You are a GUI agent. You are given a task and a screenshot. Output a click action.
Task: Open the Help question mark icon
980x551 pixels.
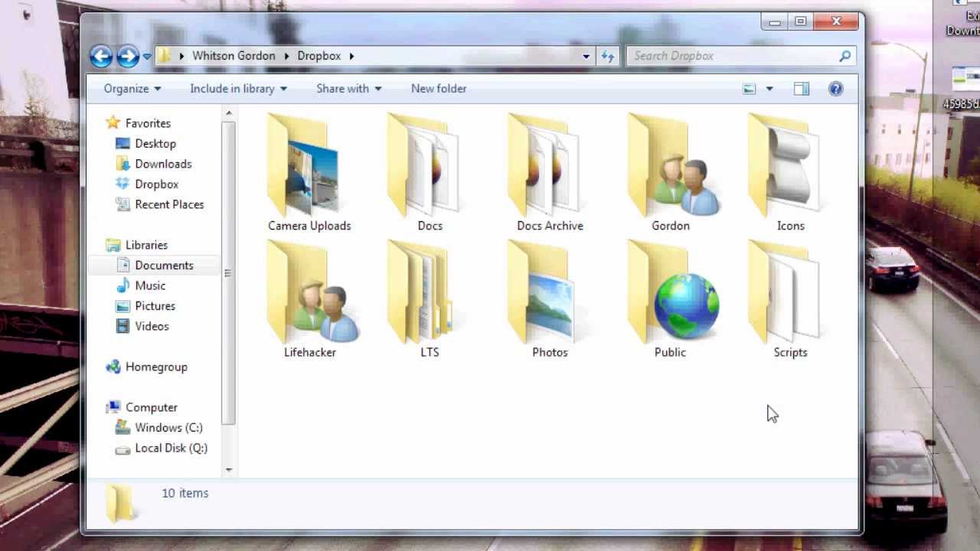point(835,89)
